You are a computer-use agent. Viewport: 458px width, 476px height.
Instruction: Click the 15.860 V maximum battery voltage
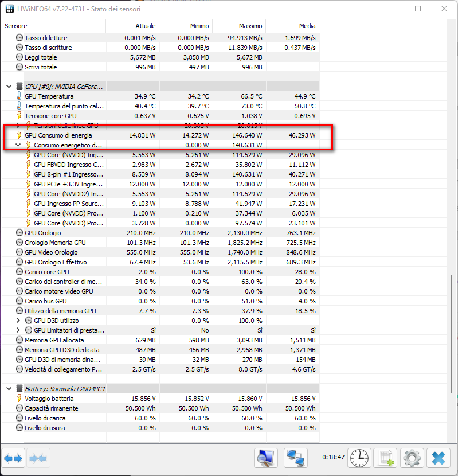[x=250, y=398]
